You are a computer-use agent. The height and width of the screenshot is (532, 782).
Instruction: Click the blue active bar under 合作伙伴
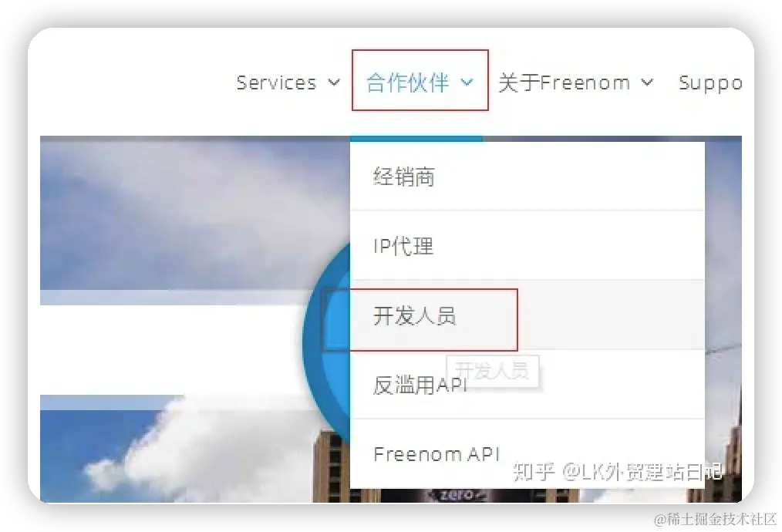coord(416,139)
